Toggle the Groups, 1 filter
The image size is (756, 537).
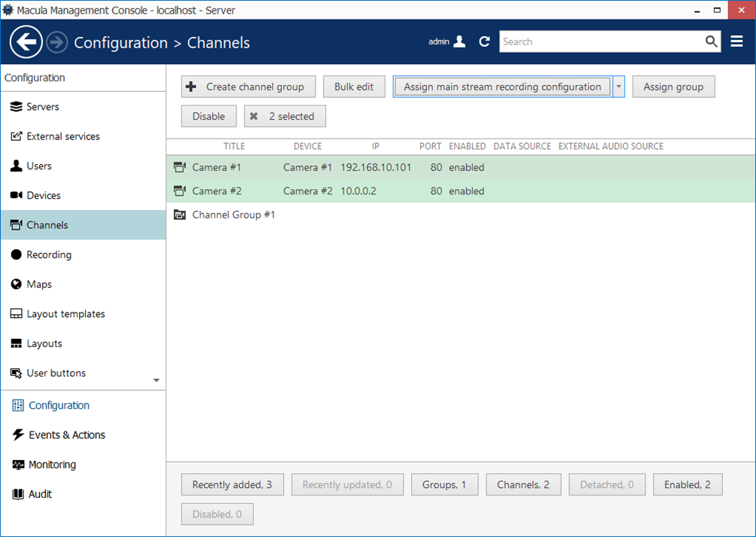click(444, 485)
